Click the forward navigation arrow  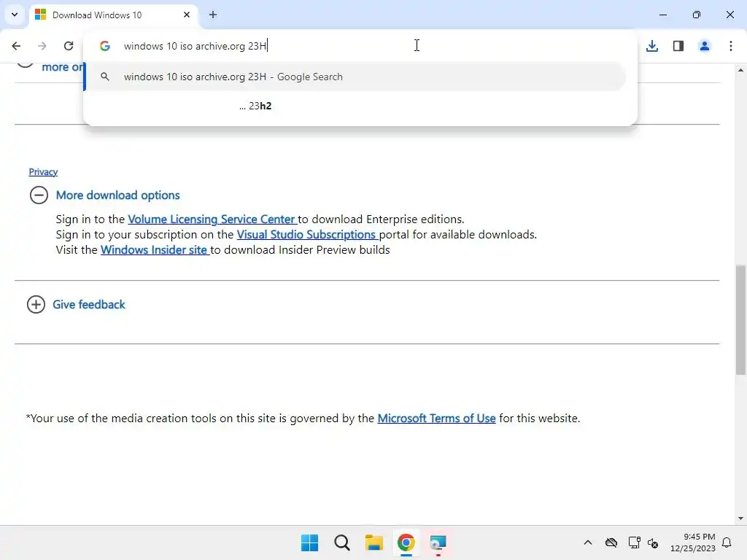click(x=42, y=46)
